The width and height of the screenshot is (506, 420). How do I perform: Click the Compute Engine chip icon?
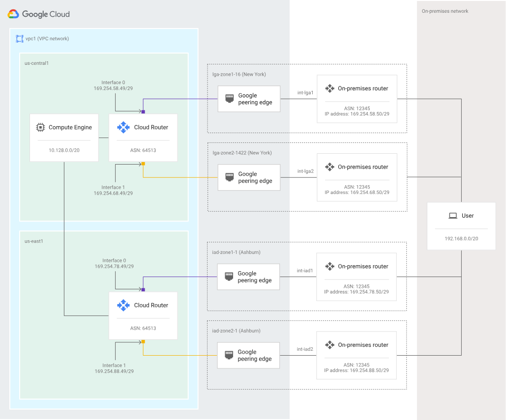coord(40,127)
